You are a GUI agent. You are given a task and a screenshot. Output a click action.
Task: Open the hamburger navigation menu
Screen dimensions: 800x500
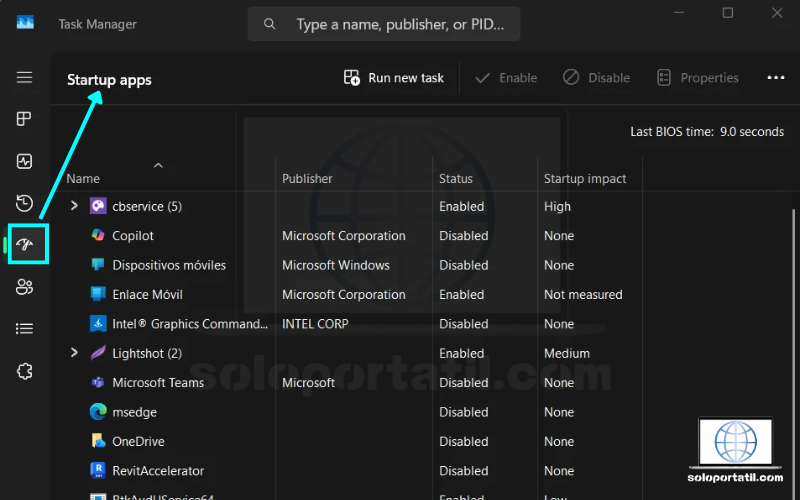click(24, 78)
